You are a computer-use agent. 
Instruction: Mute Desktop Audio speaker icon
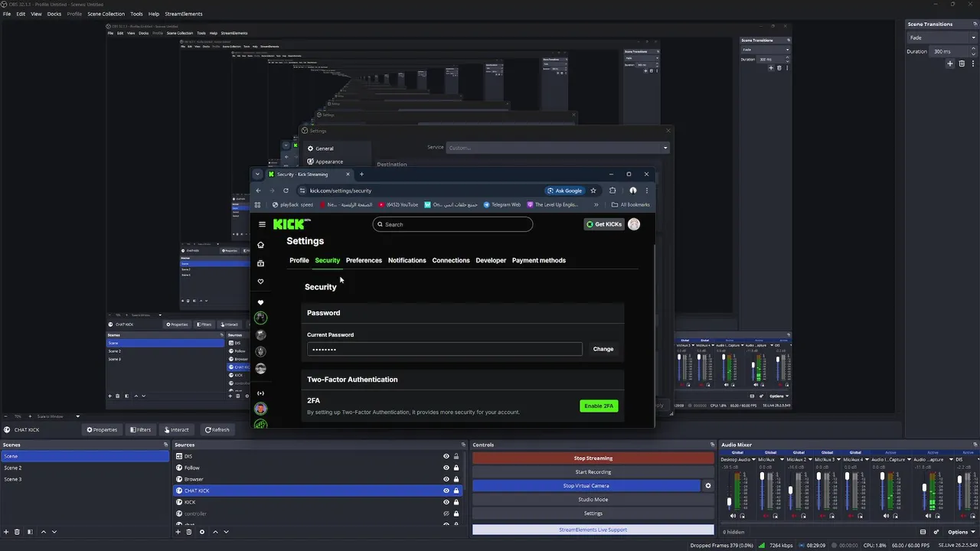coord(733,516)
